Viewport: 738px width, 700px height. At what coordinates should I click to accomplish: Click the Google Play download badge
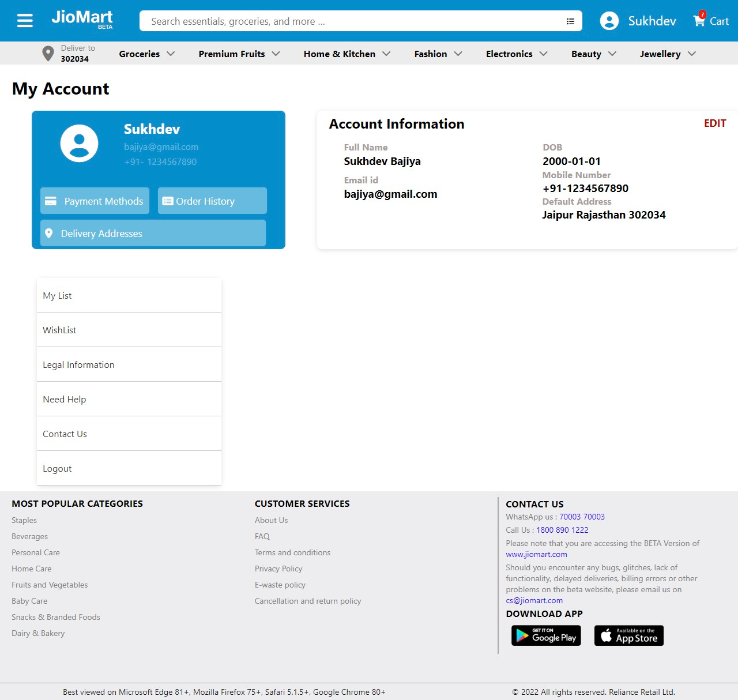click(x=546, y=635)
